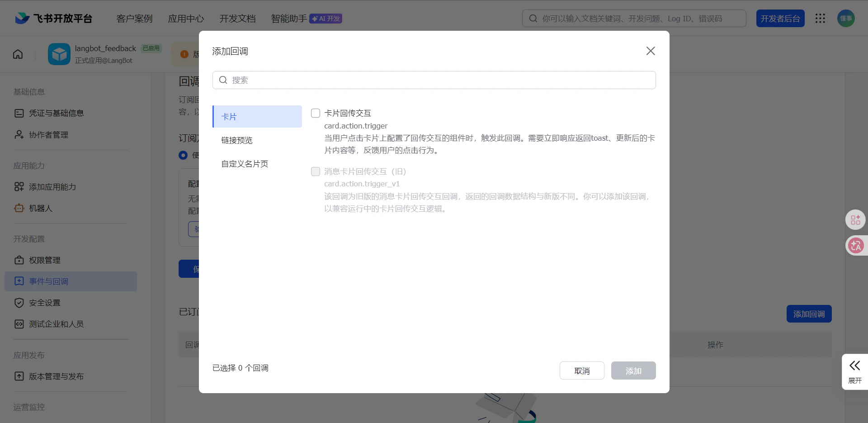
Task: Enable the 卡片回传交互 checkbox
Action: click(x=315, y=113)
